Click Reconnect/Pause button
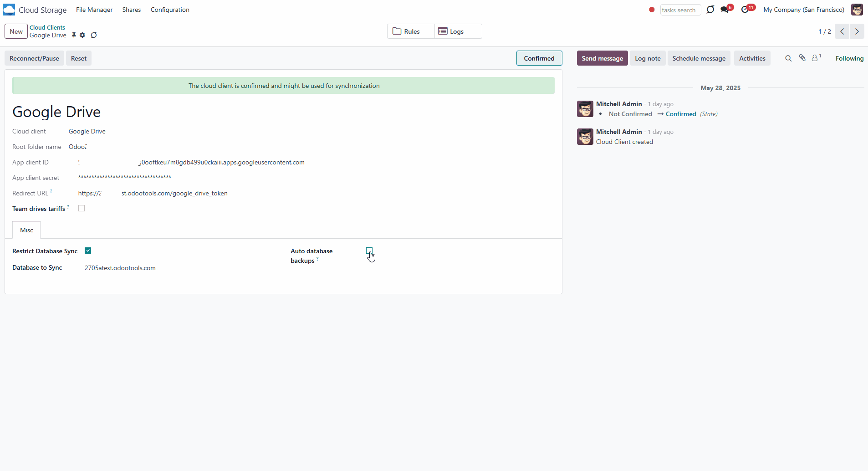This screenshot has width=868, height=471. [x=34, y=58]
